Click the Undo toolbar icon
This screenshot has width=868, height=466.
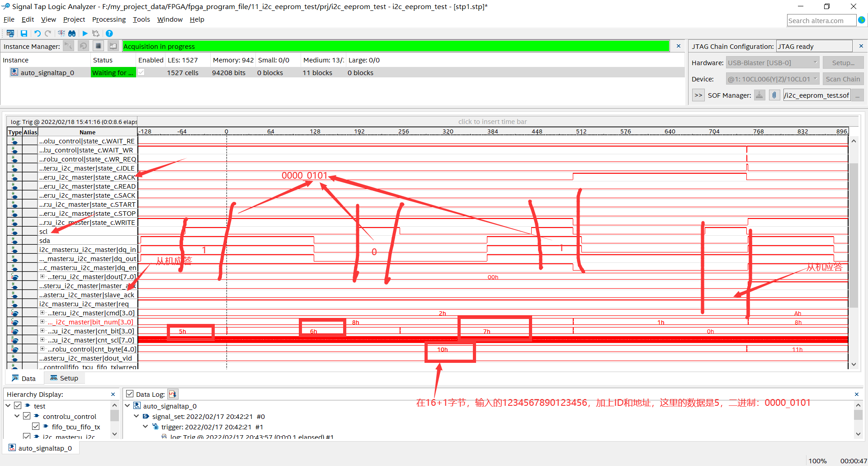tap(37, 33)
